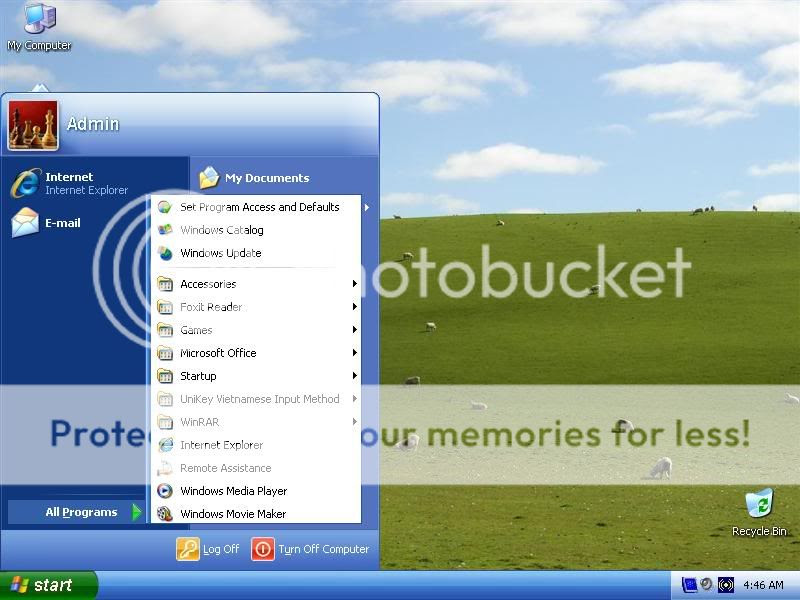The height and width of the screenshot is (600, 800).
Task: Click the green start button
Action: [x=48, y=585]
